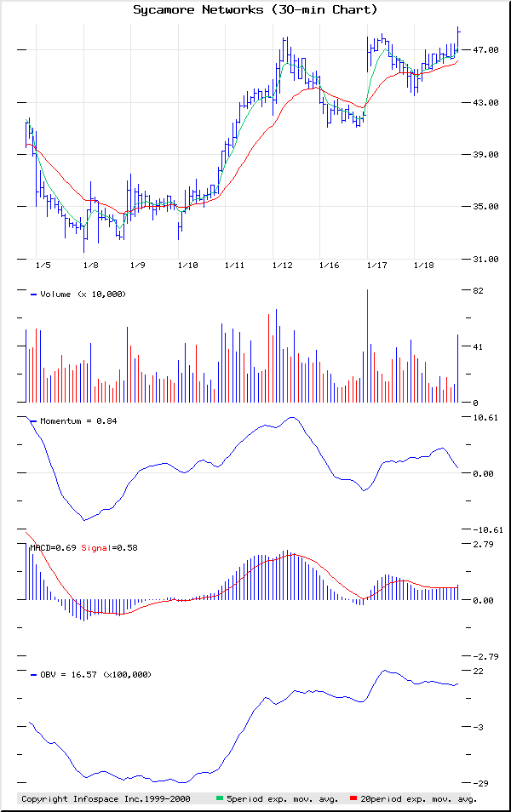
Task: Click the Momentum = 0.84 label
Action: pyautogui.click(x=78, y=421)
